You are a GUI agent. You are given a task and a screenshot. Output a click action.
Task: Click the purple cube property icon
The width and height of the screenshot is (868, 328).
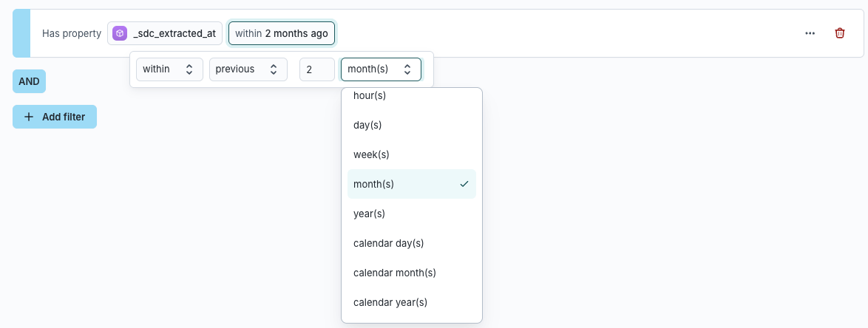coord(120,33)
